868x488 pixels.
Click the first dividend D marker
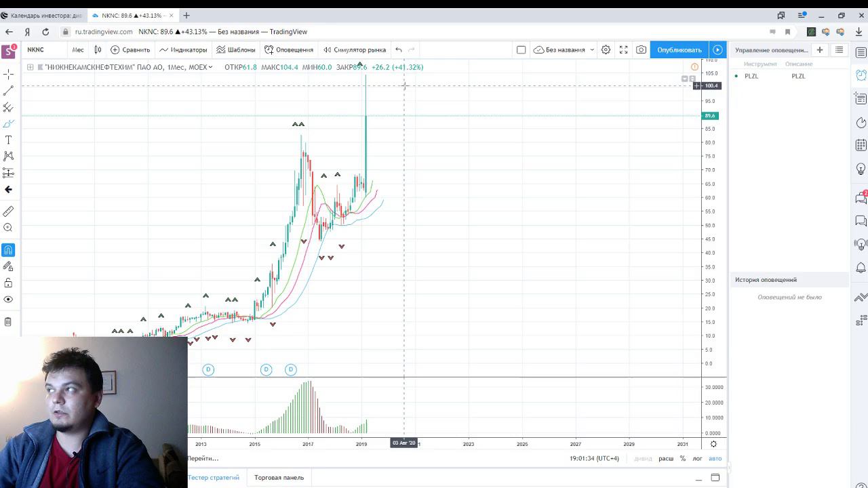click(208, 369)
